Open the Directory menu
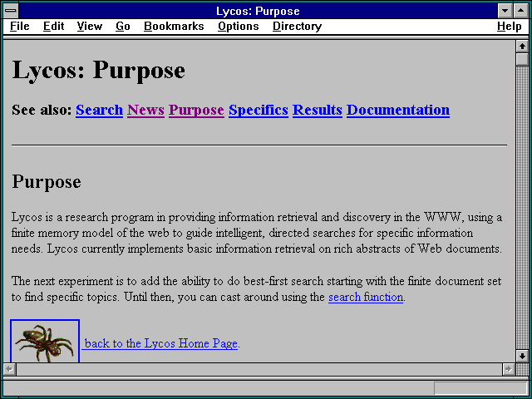Image resolution: width=532 pixels, height=399 pixels. (298, 27)
